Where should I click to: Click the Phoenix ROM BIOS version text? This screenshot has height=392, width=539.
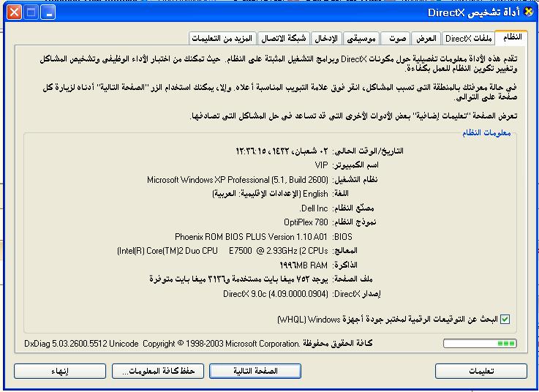pos(251,236)
